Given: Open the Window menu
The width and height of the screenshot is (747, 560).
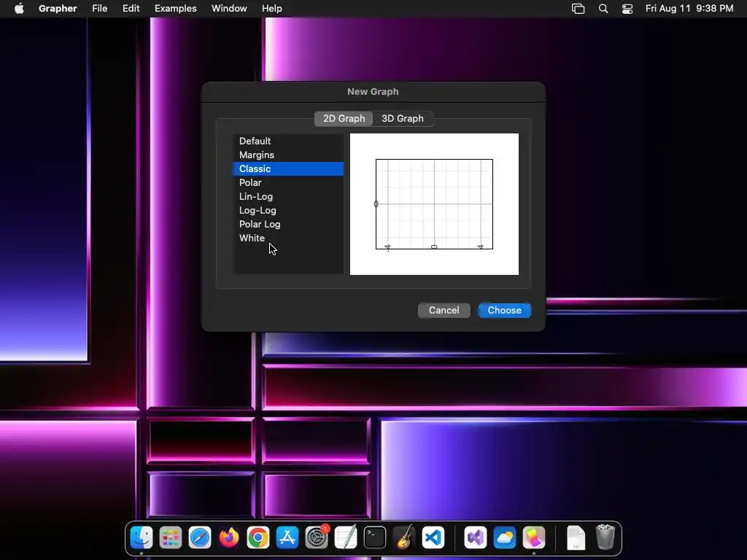Looking at the screenshot, I should click(229, 9).
